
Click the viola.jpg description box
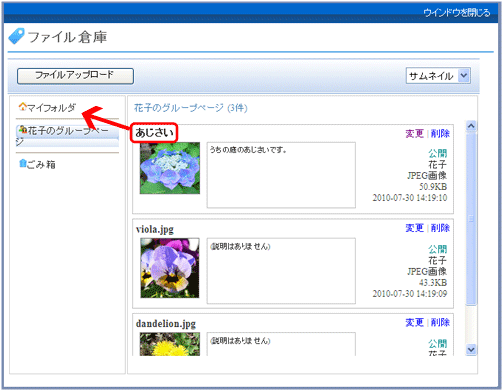pyautogui.click(x=281, y=271)
